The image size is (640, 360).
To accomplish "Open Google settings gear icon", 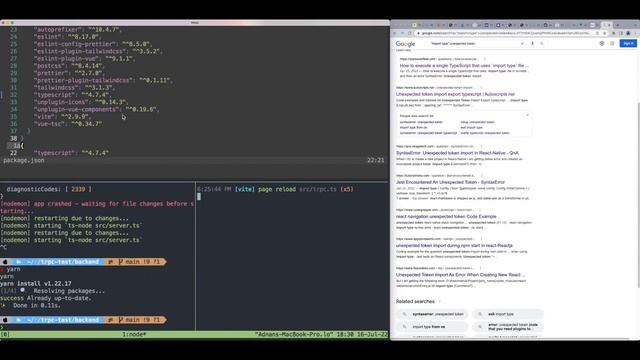I will (602, 43).
